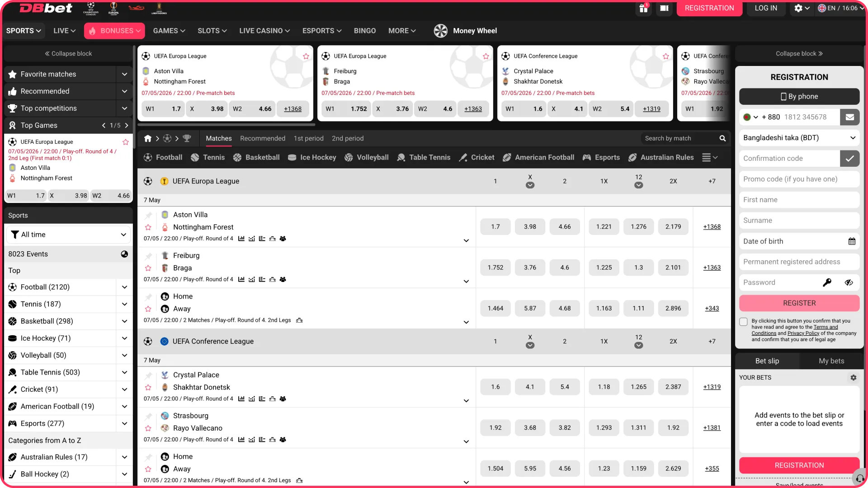Open the gift bonuses icon
868x488 pixels.
click(643, 8)
